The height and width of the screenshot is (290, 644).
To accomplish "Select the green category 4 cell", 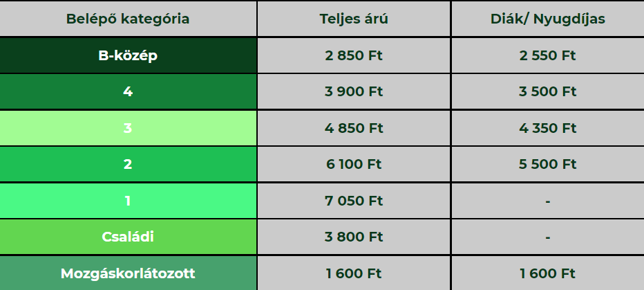I will click(128, 91).
